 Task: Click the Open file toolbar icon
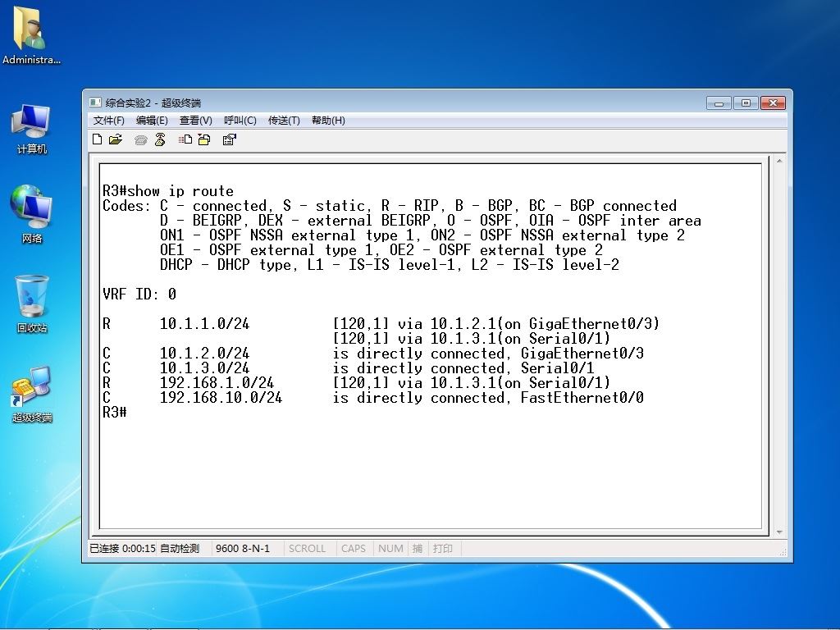click(x=115, y=139)
